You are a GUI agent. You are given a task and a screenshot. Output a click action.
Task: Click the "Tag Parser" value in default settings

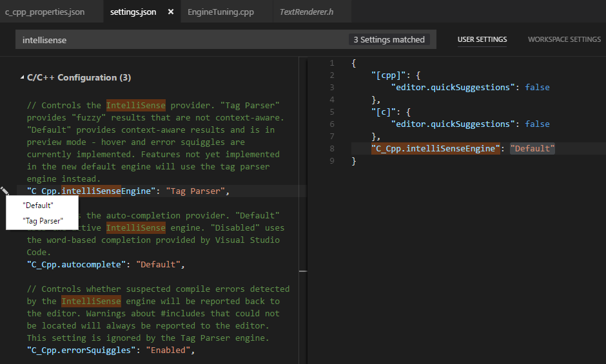195,191
